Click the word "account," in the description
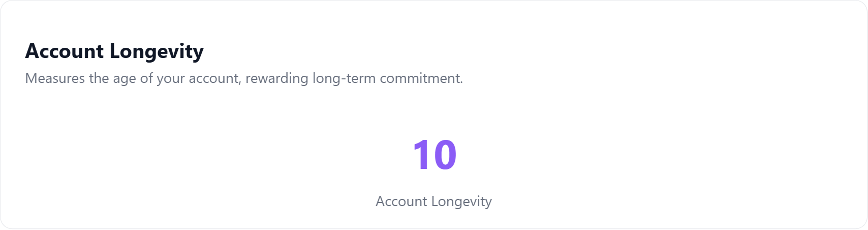The width and height of the screenshot is (868, 230). coord(214,79)
